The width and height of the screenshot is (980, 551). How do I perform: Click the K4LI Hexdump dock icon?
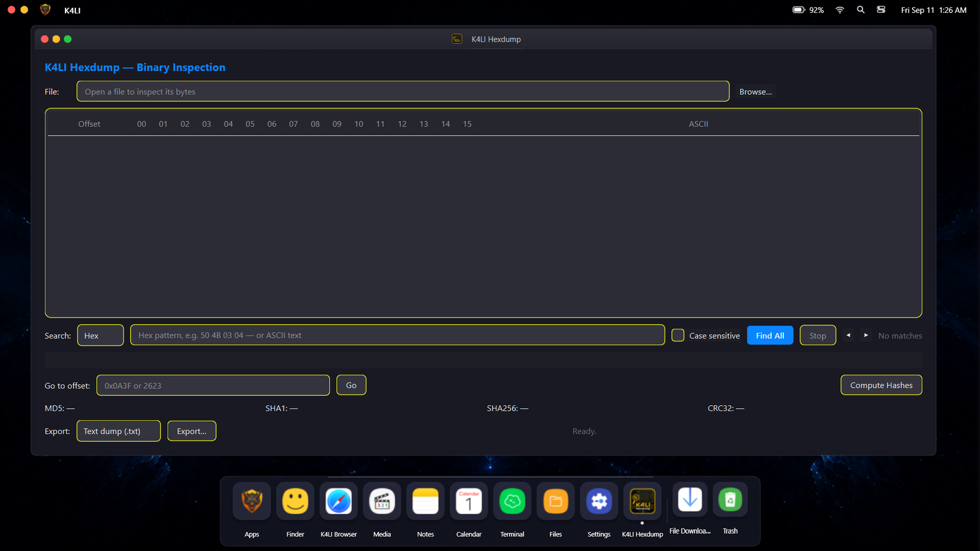[643, 501]
